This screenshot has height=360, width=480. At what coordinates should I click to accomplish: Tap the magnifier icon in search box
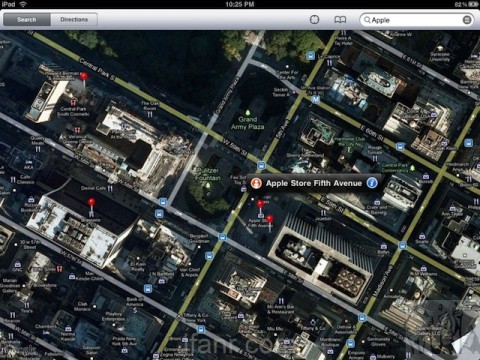(x=367, y=20)
